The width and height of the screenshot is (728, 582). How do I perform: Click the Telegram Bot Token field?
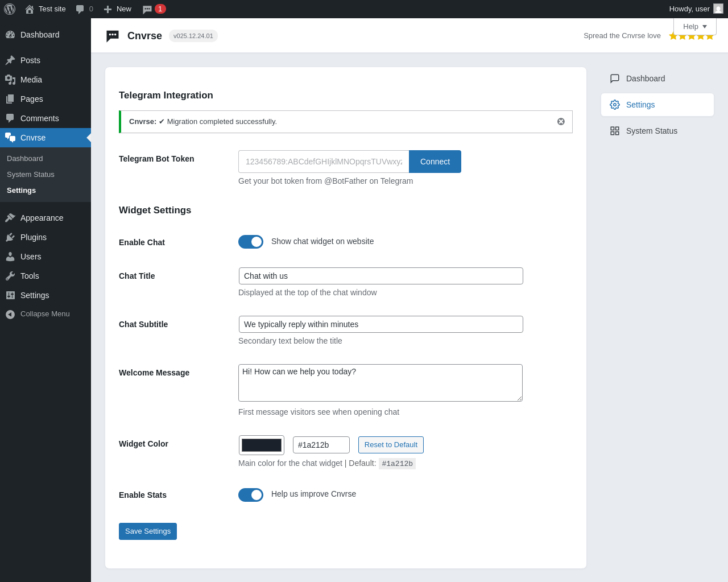point(324,162)
